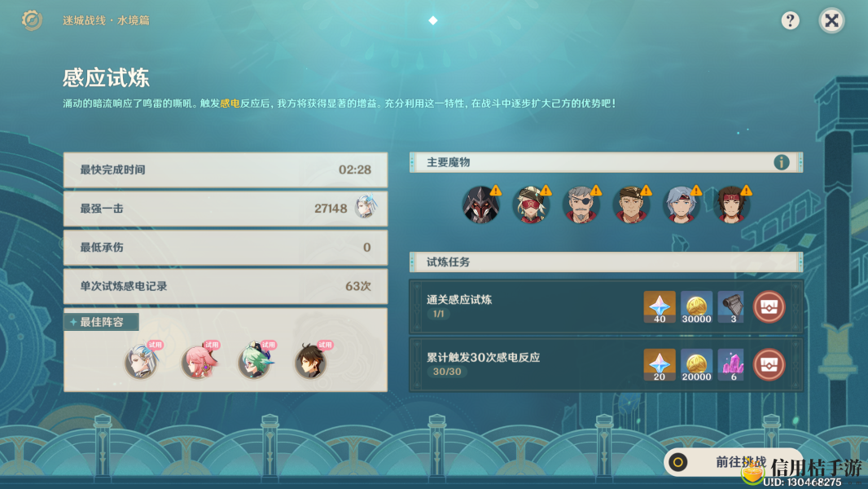The image size is (868, 489).
Task: Select the masked dark hooded enemy portrait
Action: coord(481,205)
